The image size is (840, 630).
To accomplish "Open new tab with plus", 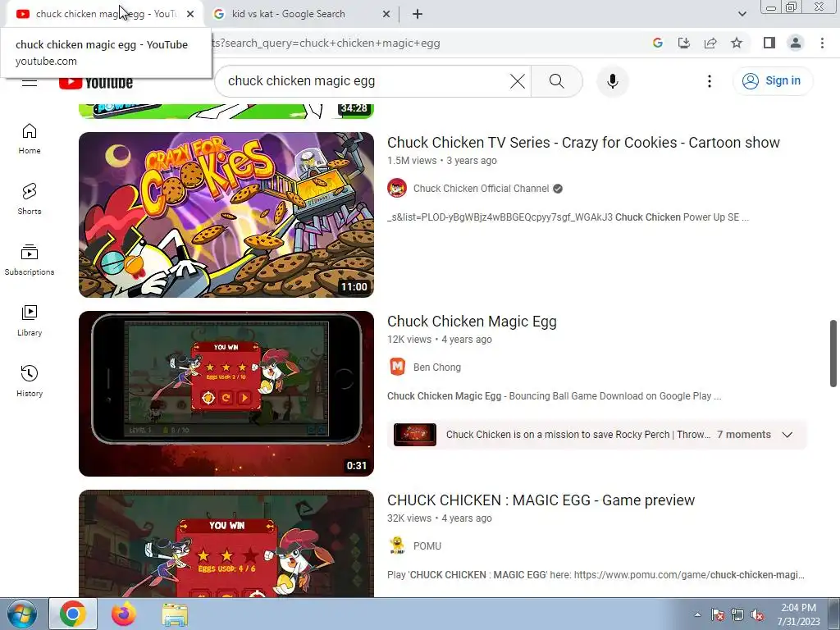I will click(418, 14).
